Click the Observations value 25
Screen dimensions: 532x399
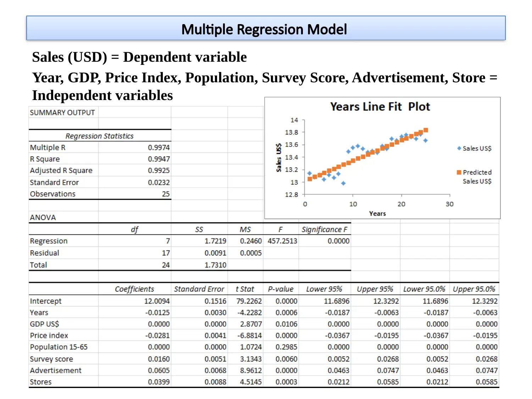(x=166, y=194)
